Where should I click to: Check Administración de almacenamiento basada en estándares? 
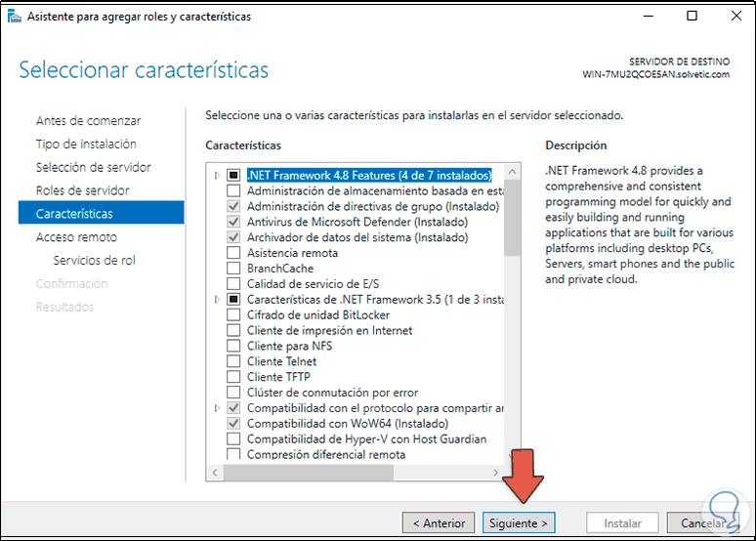click(x=233, y=190)
